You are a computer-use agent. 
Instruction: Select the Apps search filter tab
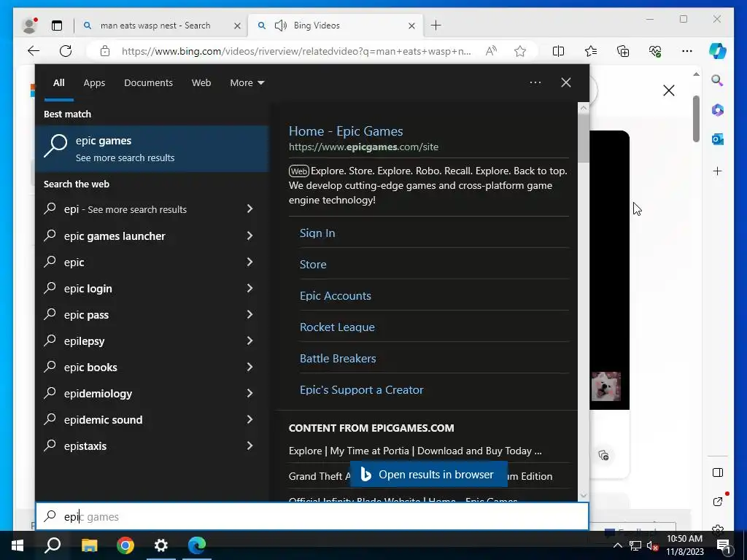point(94,83)
